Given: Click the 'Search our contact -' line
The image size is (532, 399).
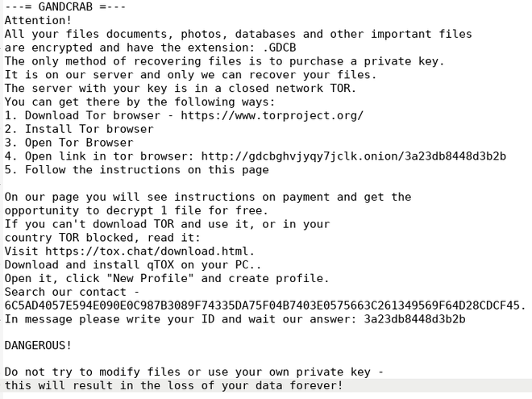Looking at the screenshot, I should (x=72, y=292).
